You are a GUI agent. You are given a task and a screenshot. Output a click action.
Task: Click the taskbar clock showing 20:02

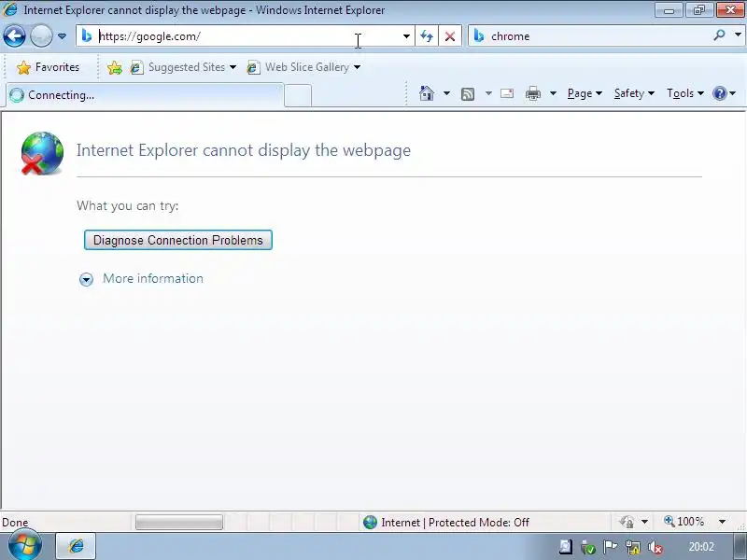click(701, 547)
